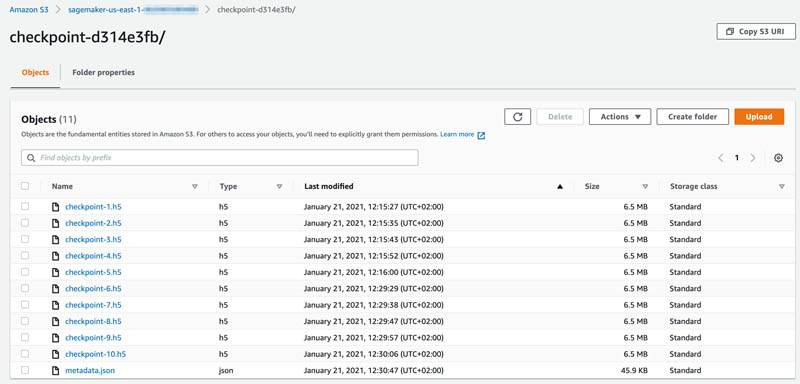Select checkbox for checkpoint-1.h5
The height and width of the screenshot is (384, 800).
[x=25, y=207]
